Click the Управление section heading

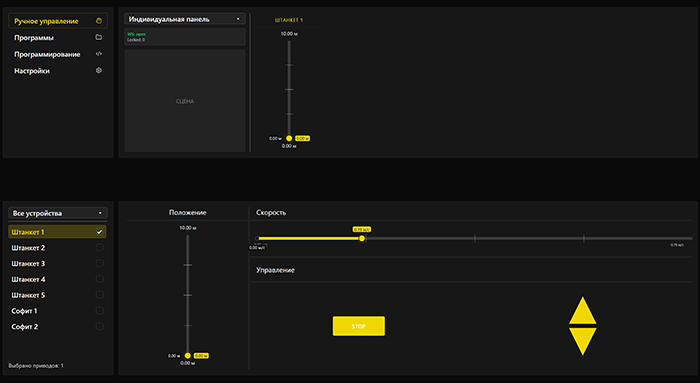click(x=275, y=270)
